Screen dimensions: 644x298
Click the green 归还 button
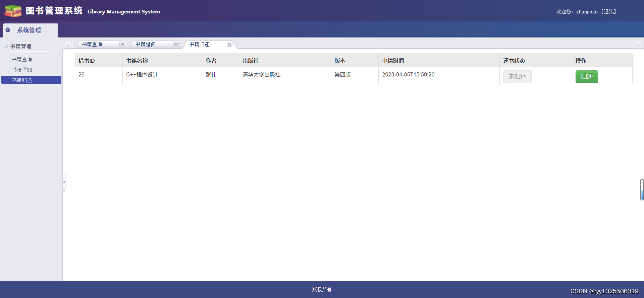587,77
